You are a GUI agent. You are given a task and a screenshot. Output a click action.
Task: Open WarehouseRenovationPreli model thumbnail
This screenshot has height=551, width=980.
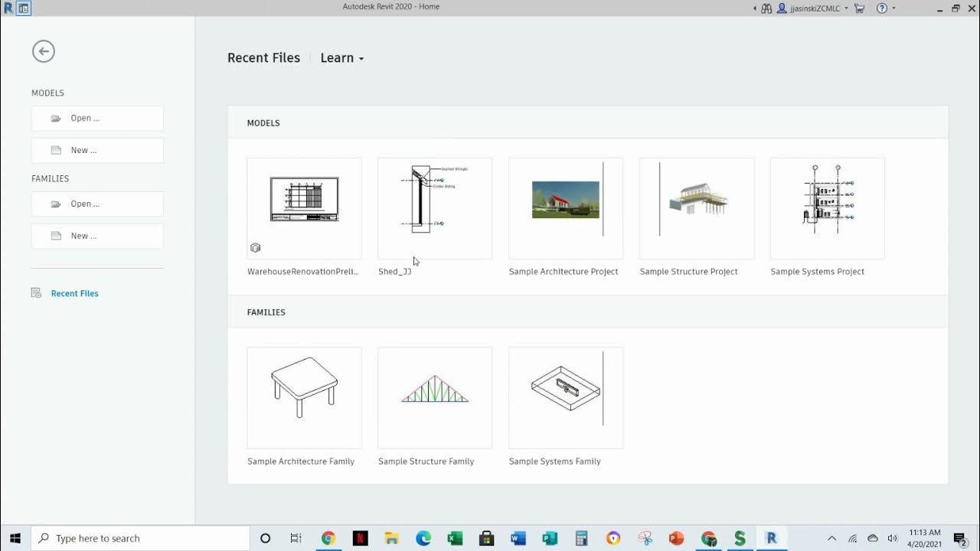304,208
